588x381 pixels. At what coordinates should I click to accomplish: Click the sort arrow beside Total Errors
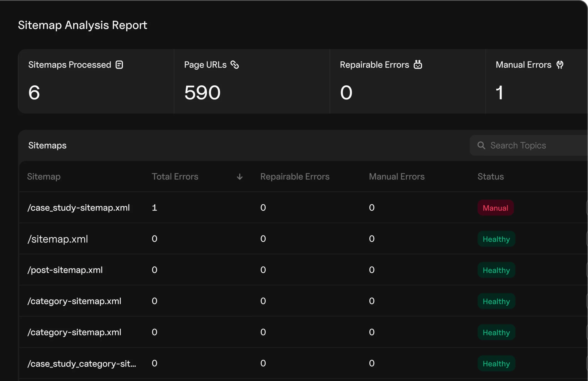point(239,177)
